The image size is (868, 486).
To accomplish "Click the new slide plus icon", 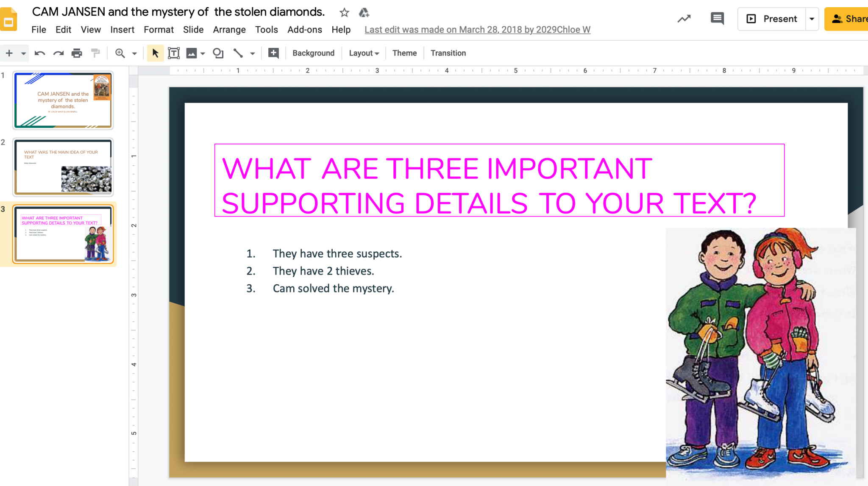I will pyautogui.click(x=9, y=53).
